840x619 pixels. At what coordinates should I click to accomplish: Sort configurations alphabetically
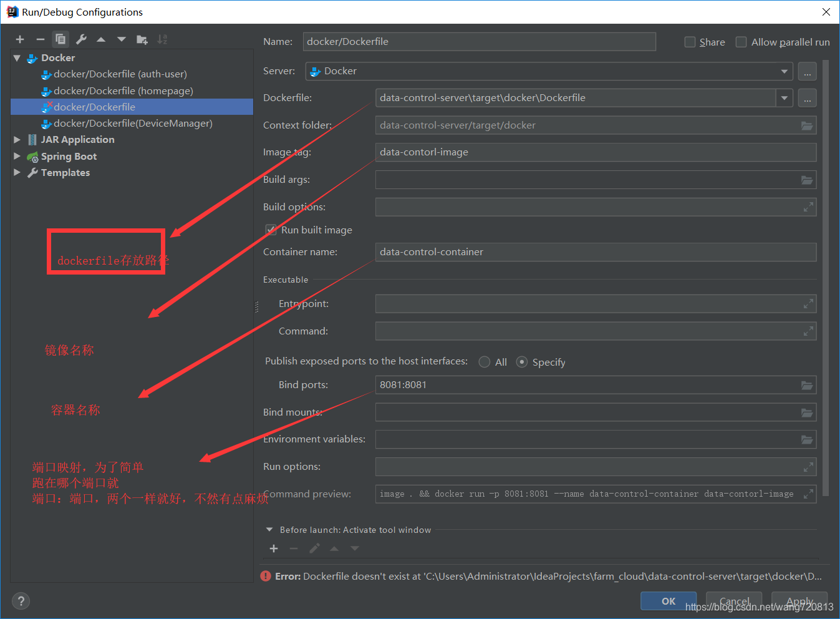click(x=162, y=39)
